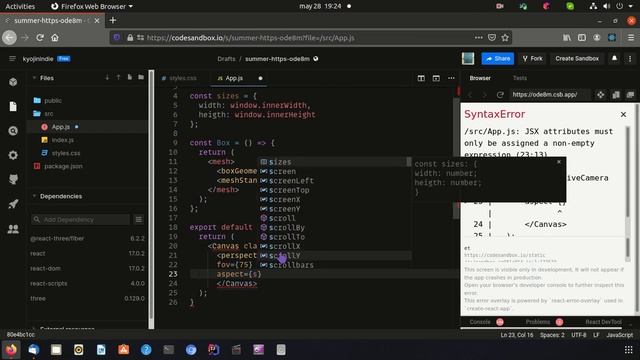Reload the Firefox page
This screenshot has height=360, width=640.
(40, 38)
